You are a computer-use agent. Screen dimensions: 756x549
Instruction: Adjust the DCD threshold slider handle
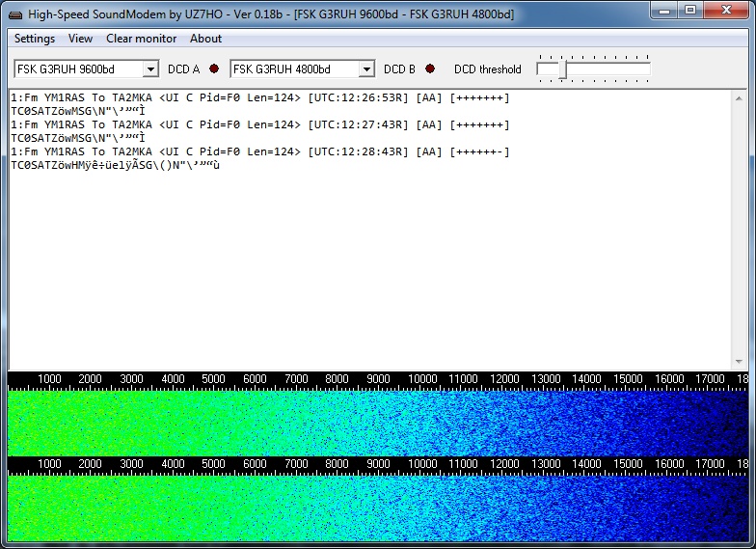click(563, 69)
